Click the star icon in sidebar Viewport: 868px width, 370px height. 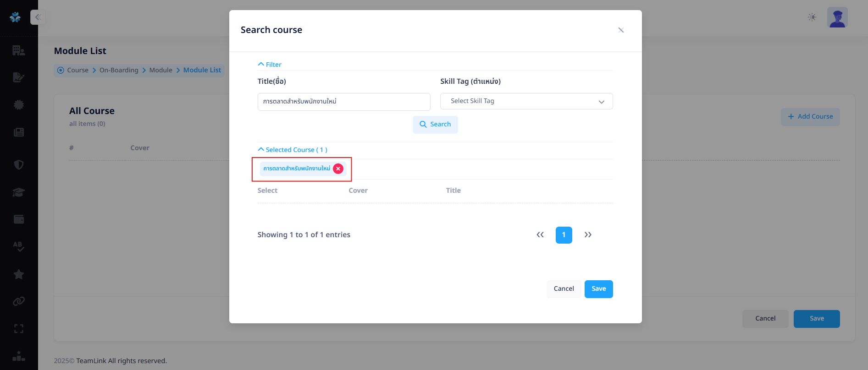coord(19,274)
